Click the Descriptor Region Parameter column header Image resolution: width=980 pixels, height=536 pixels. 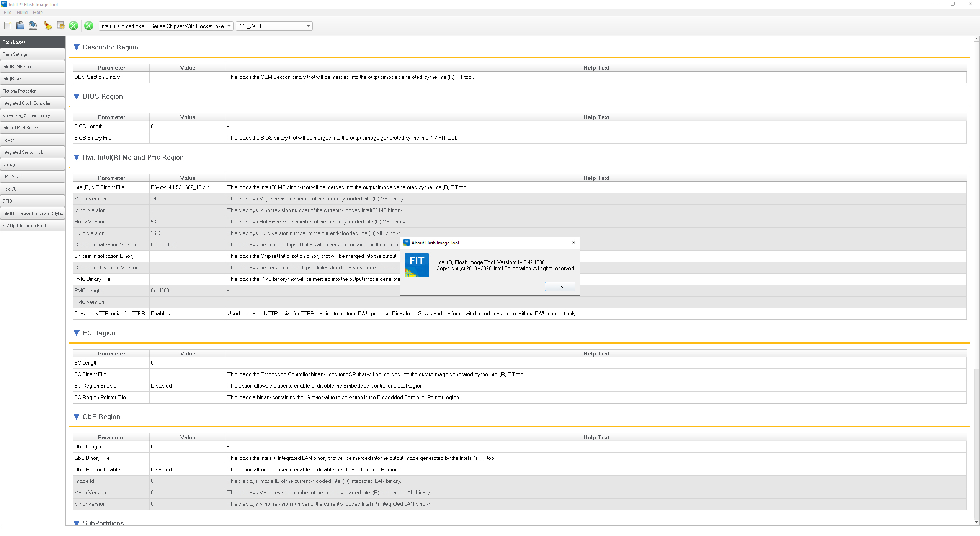(111, 68)
